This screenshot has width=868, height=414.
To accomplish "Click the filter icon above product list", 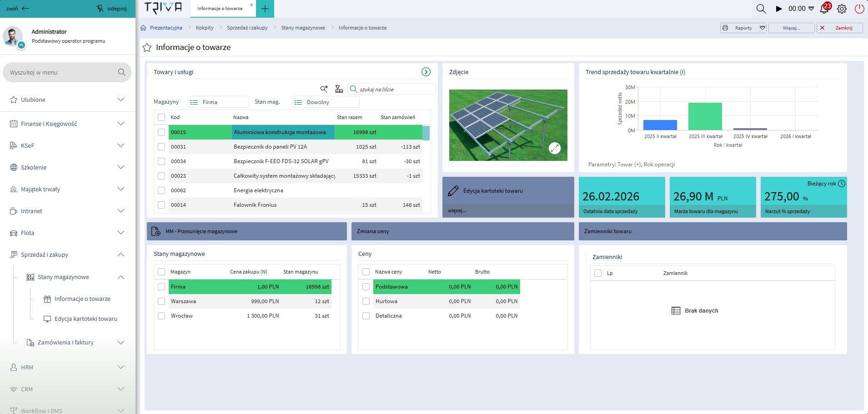I will coord(339,89).
